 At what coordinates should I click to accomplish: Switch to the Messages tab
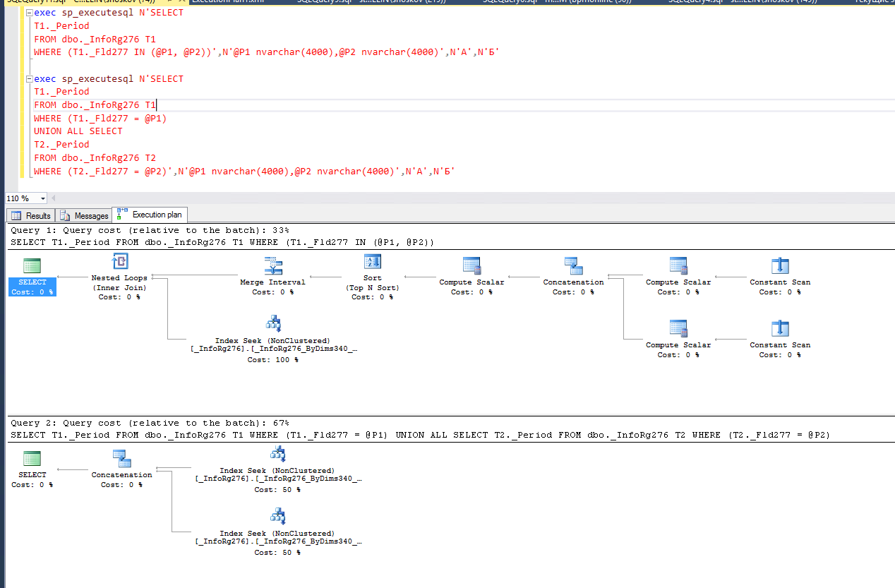click(x=84, y=215)
